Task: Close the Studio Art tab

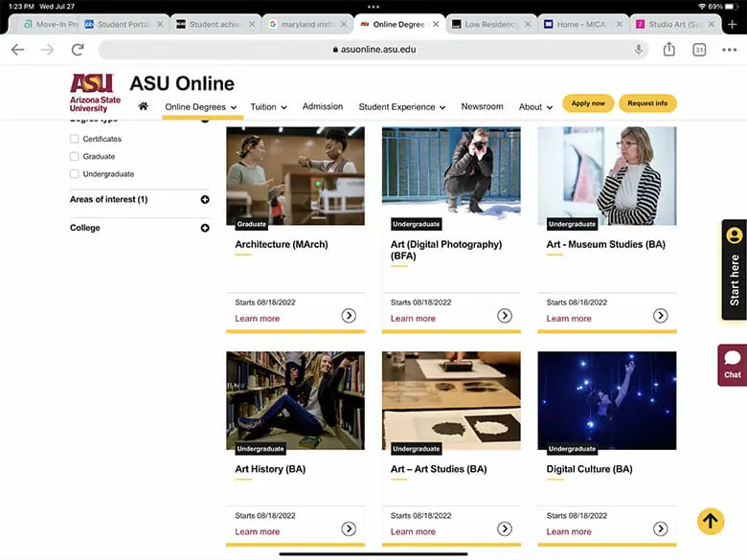Action: click(711, 24)
